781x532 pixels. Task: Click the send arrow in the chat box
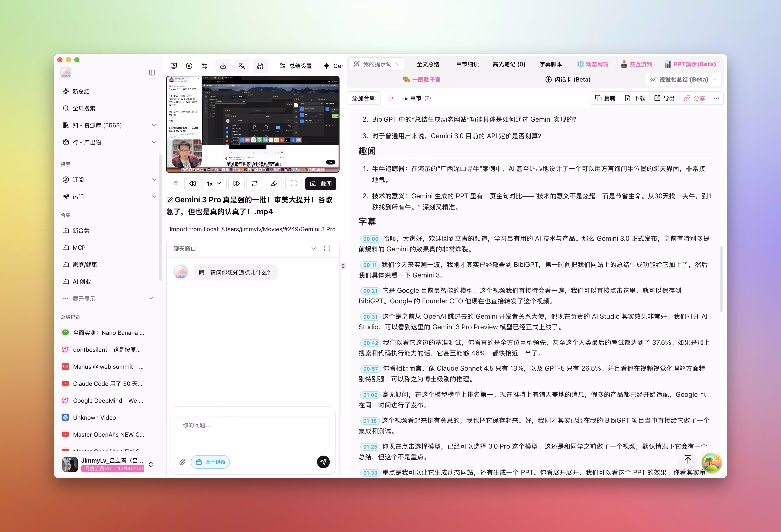tap(323, 462)
